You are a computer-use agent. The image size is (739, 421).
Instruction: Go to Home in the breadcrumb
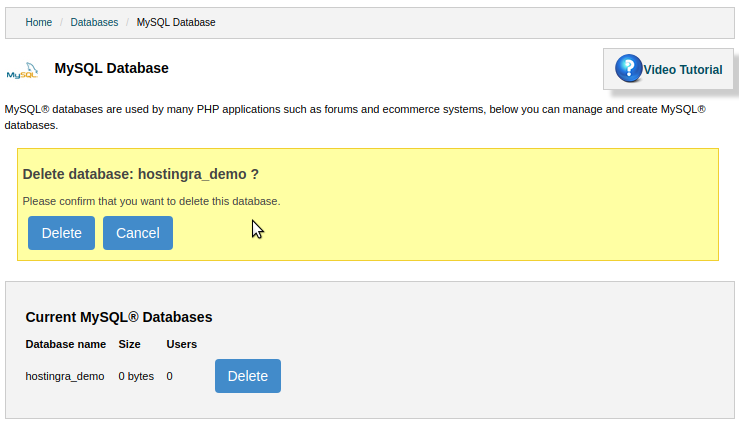(39, 22)
